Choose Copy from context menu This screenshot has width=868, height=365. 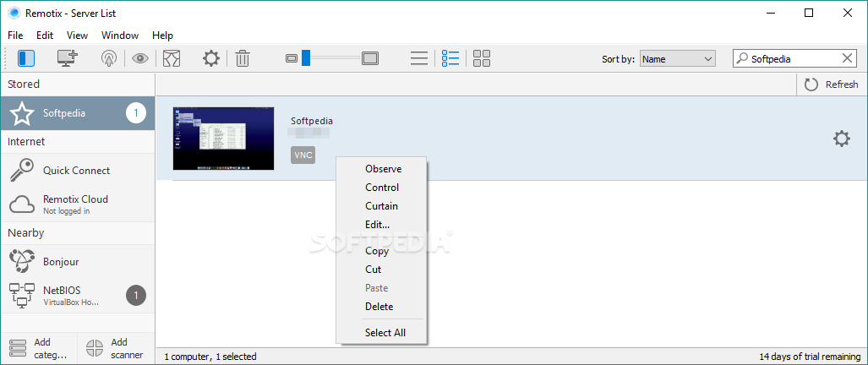click(x=382, y=251)
